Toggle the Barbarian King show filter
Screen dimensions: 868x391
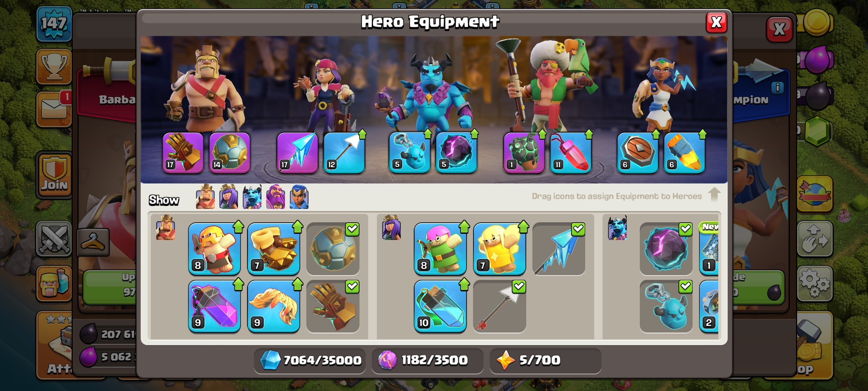[205, 197]
